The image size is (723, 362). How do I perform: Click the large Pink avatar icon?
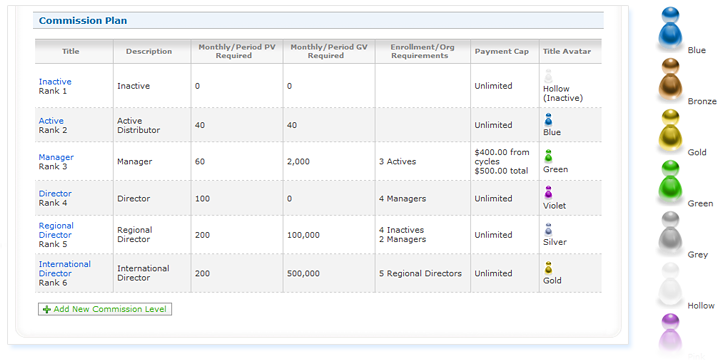(x=670, y=335)
